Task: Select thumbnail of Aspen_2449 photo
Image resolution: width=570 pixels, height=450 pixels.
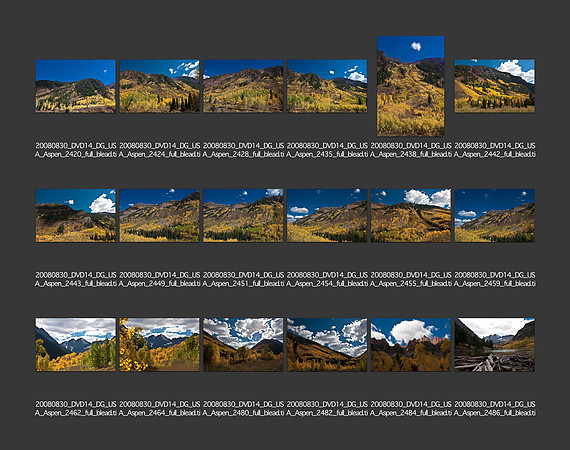Action: 160,216
